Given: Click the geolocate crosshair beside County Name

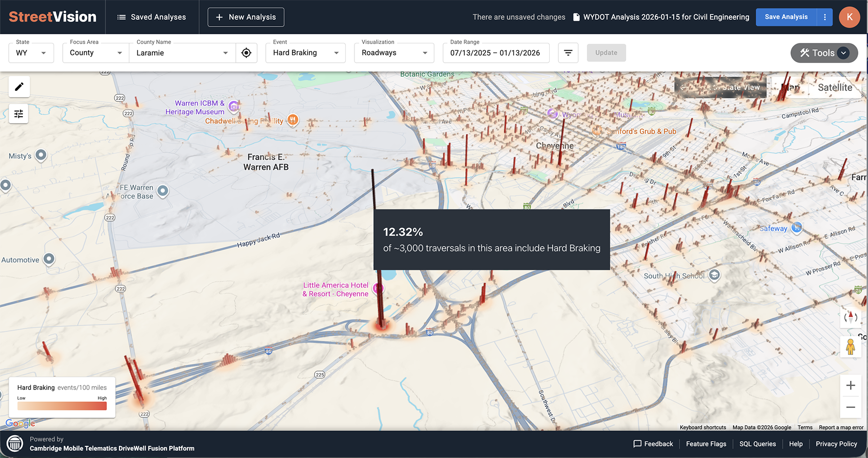Looking at the screenshot, I should 246,53.
